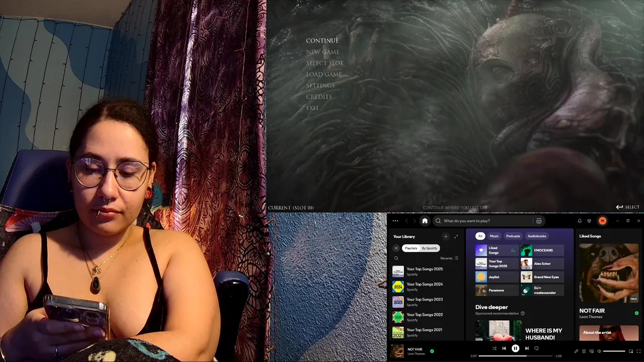Choose EXIT in the game menu
Screen dimensions: 644x362
tap(312, 108)
